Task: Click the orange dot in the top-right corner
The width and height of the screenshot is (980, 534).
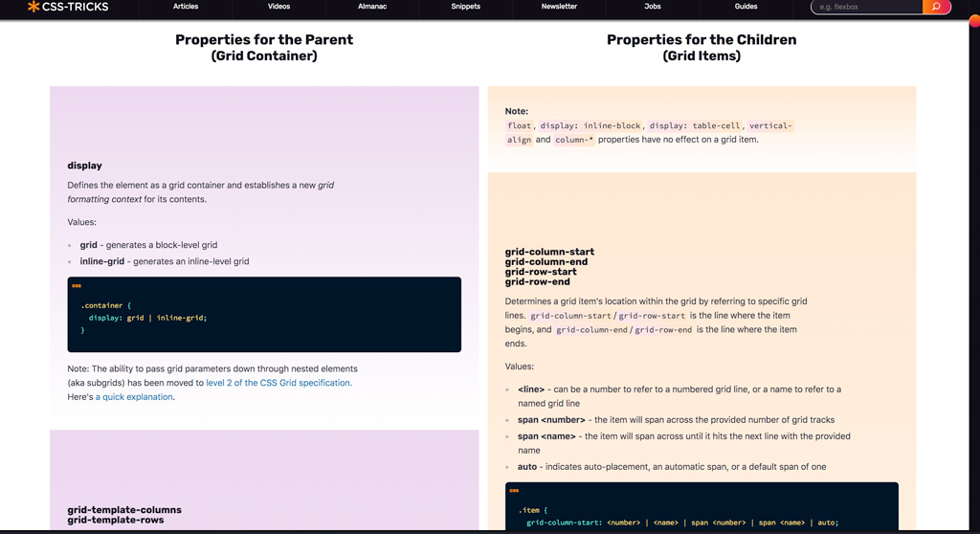Action: [975, 20]
